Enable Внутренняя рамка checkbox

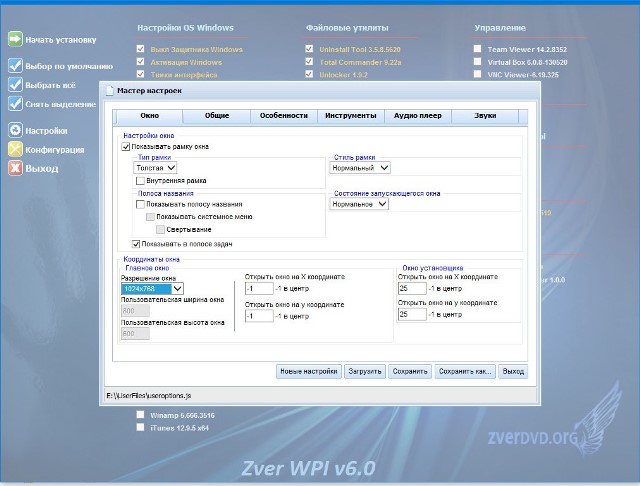pyautogui.click(x=140, y=180)
